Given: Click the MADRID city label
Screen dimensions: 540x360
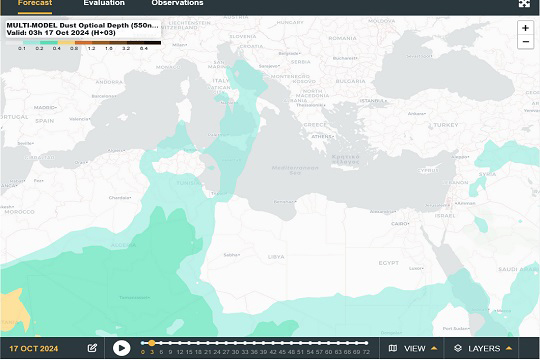Looking at the screenshot, I should click(x=45, y=107).
